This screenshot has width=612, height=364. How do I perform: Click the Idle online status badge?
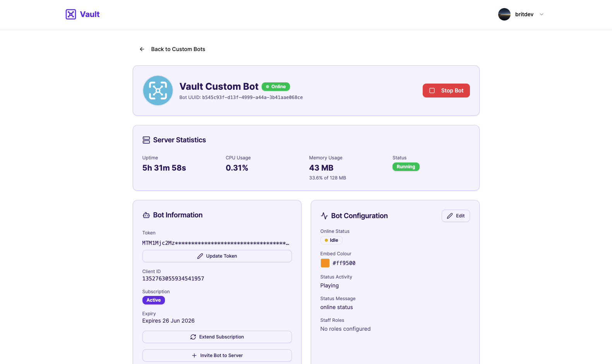[331, 240]
